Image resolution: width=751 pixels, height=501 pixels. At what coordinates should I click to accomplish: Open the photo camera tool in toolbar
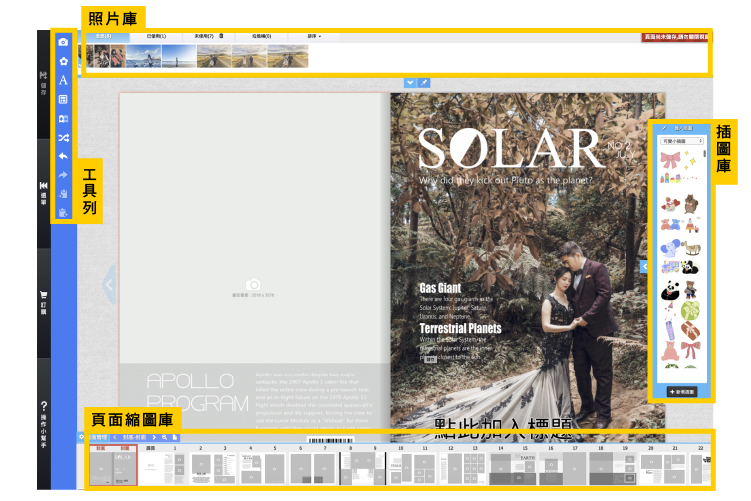63,43
